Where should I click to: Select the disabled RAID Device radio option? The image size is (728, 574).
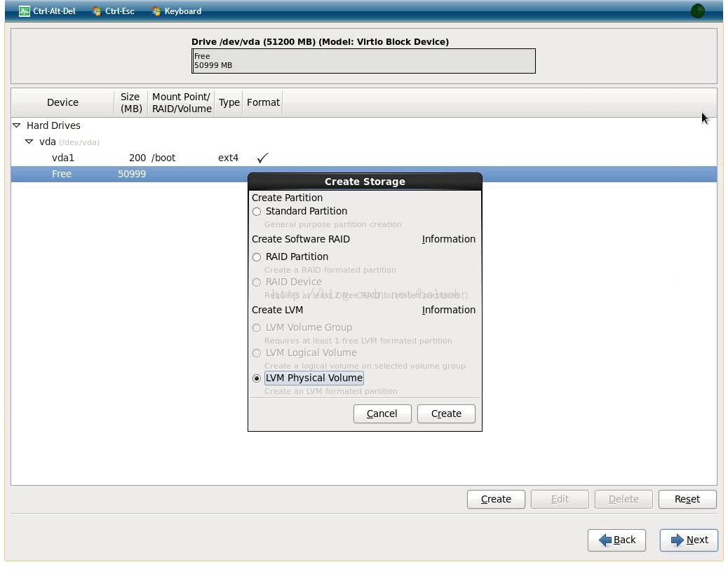[x=256, y=282]
